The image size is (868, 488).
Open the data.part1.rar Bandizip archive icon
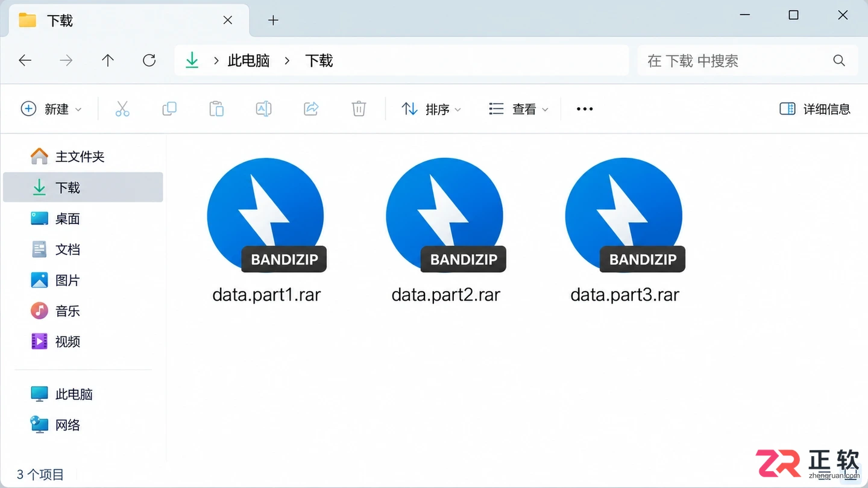click(x=266, y=215)
